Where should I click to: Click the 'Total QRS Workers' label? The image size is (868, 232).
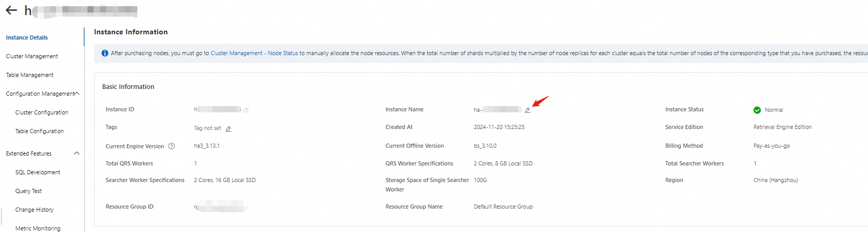point(129,163)
